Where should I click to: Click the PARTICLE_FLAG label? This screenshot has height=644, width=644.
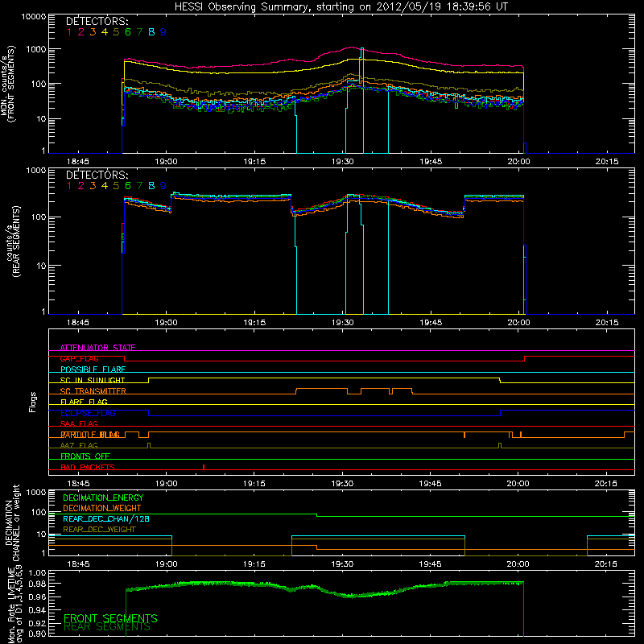pos(90,434)
